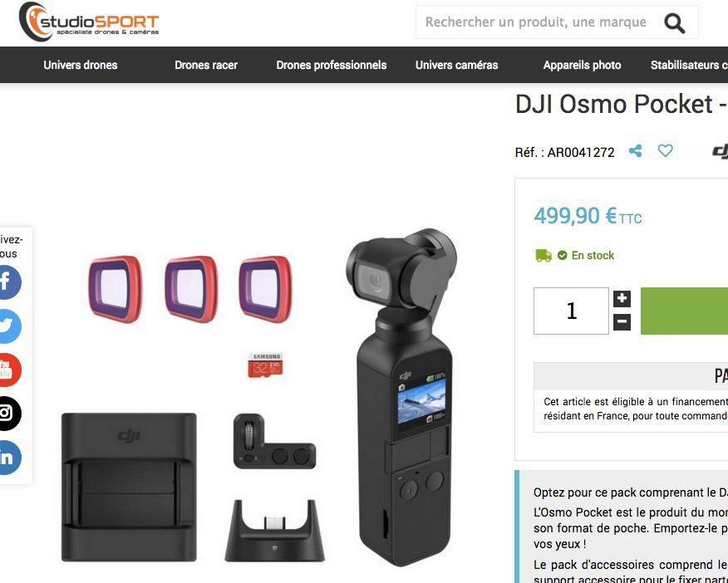Open the Univers drones menu
Image resolution: width=728 pixels, height=583 pixels.
81,65
